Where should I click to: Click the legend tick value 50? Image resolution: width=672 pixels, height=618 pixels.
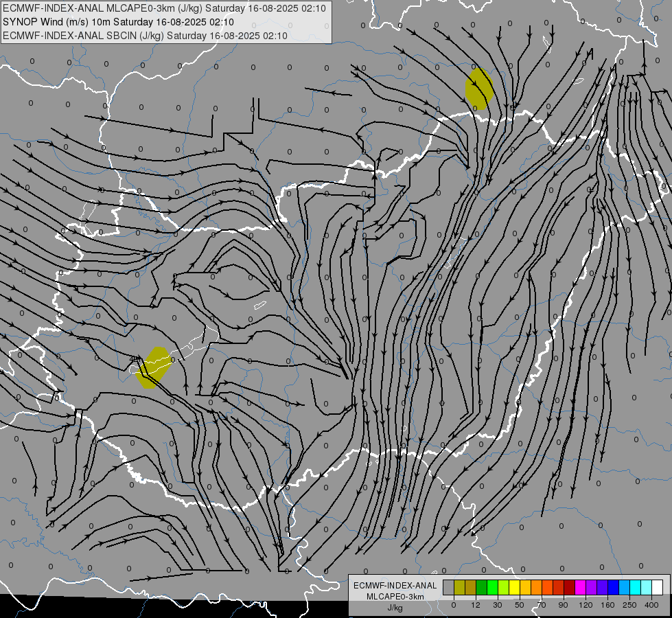tap(520, 605)
